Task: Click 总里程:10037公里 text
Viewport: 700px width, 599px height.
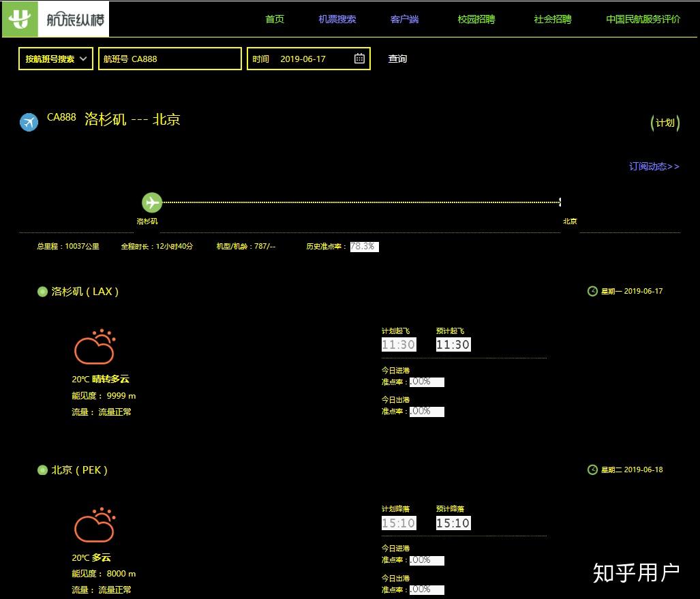Action: point(68,246)
